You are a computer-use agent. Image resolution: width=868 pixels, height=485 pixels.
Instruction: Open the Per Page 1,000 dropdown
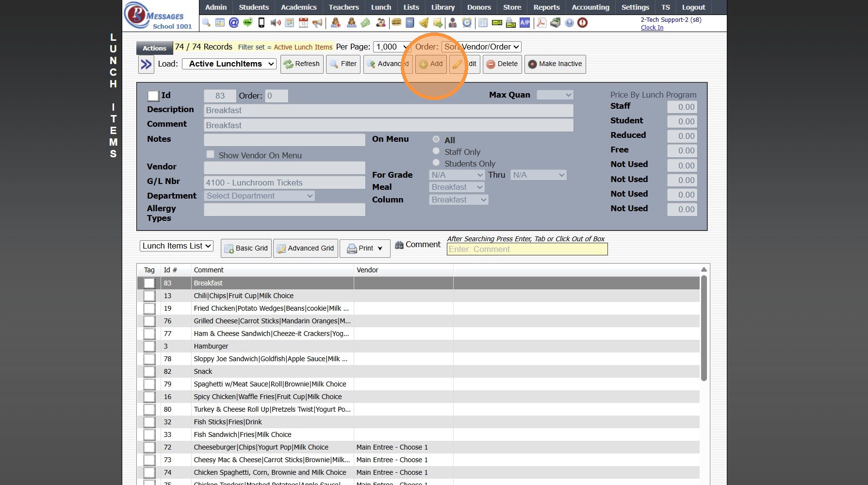(x=392, y=47)
